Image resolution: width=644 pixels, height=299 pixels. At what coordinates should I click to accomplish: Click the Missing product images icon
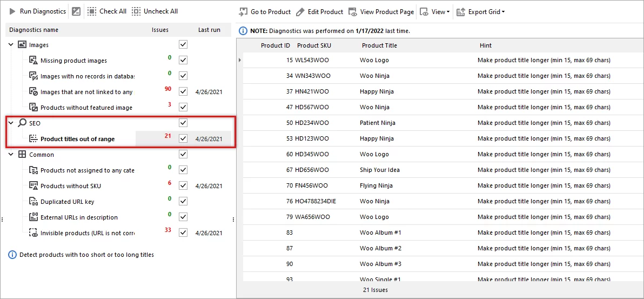tap(33, 61)
